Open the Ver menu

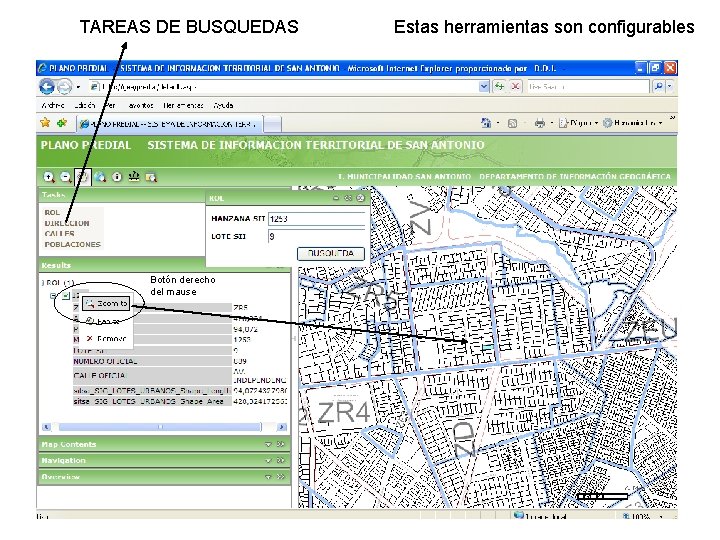(110, 105)
